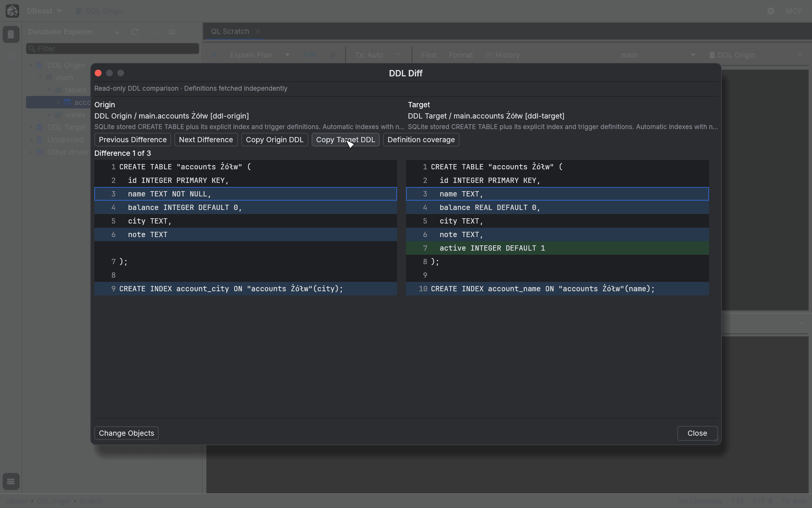Run all statements with the double-play icon
The width and height of the screenshot is (812, 508).
(x=310, y=55)
